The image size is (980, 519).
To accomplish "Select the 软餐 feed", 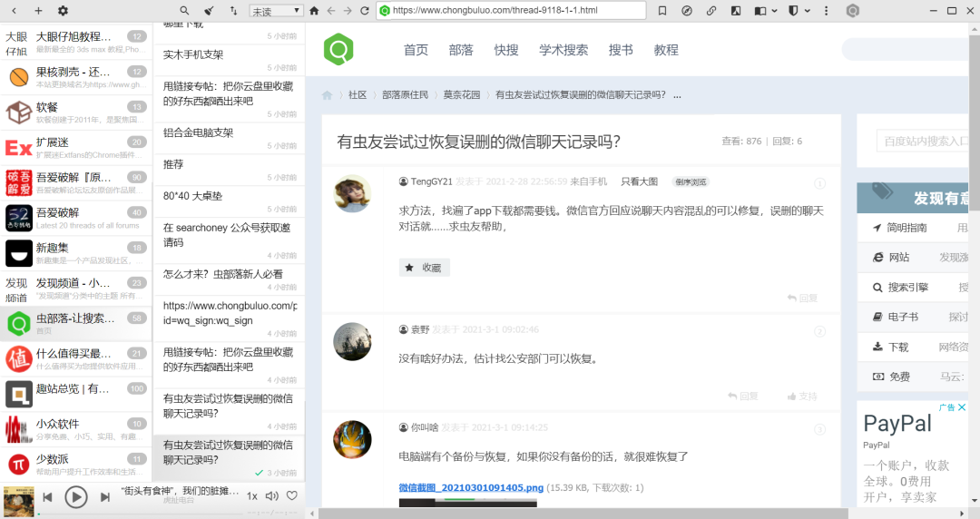I will click(x=76, y=113).
